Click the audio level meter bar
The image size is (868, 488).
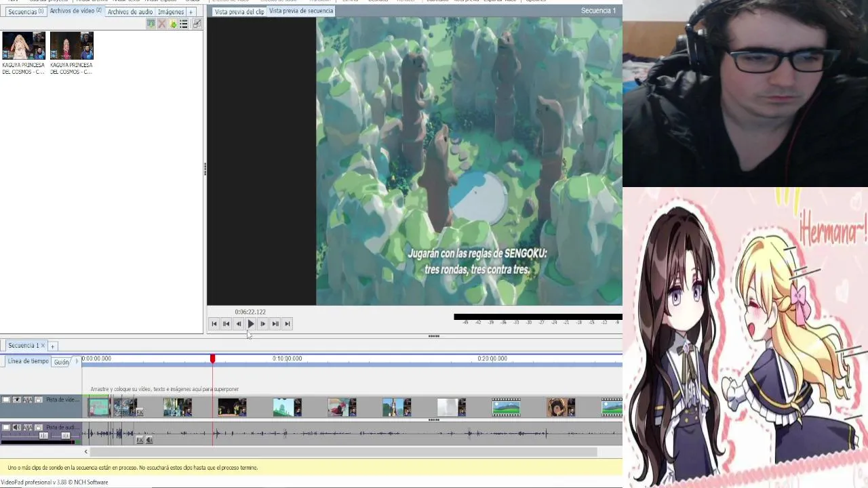click(x=538, y=317)
